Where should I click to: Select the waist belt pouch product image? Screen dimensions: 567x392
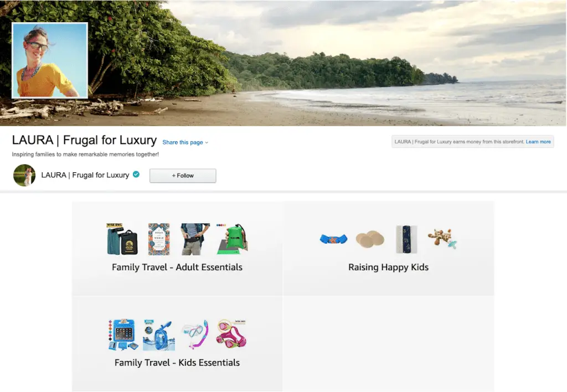195,239
